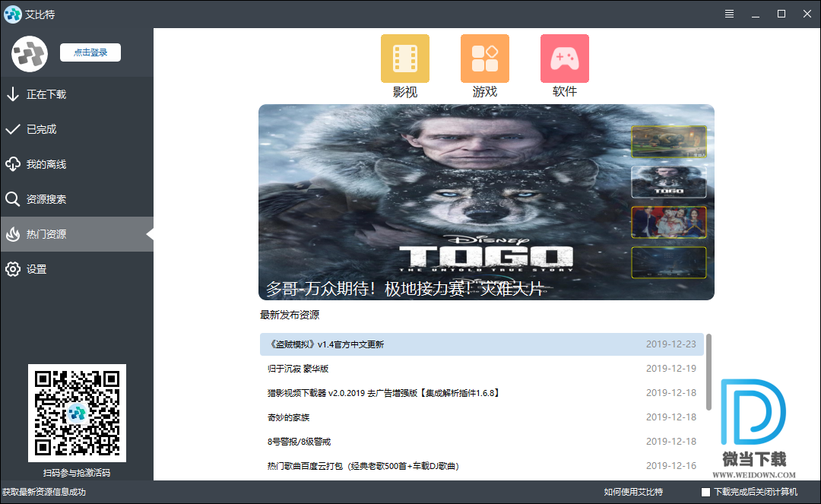The height and width of the screenshot is (504, 821).
Task: Click the user avatar icon
Action: 30,54
